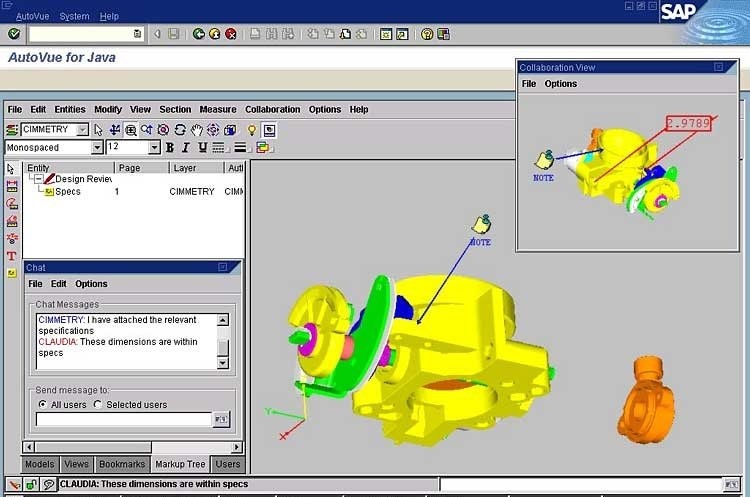Click the chat bubble icon in status bar
Viewport: 750px width, 497px height.
(48, 485)
